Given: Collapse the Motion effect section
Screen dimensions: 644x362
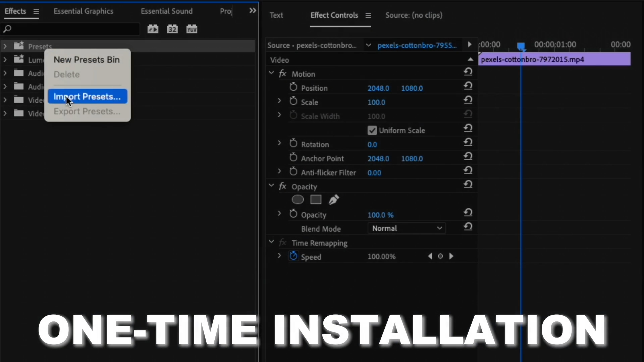Looking at the screenshot, I should (271, 73).
